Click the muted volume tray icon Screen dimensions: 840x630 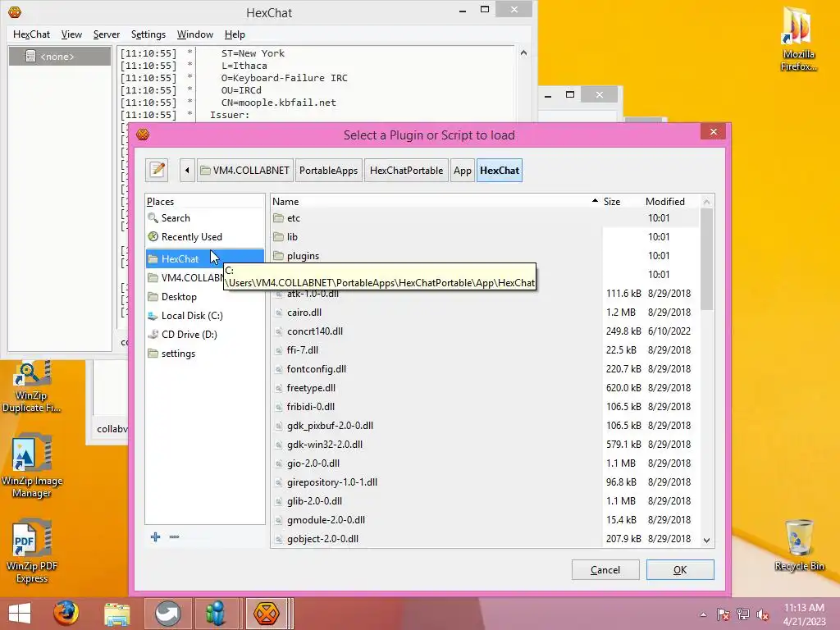[x=762, y=614]
